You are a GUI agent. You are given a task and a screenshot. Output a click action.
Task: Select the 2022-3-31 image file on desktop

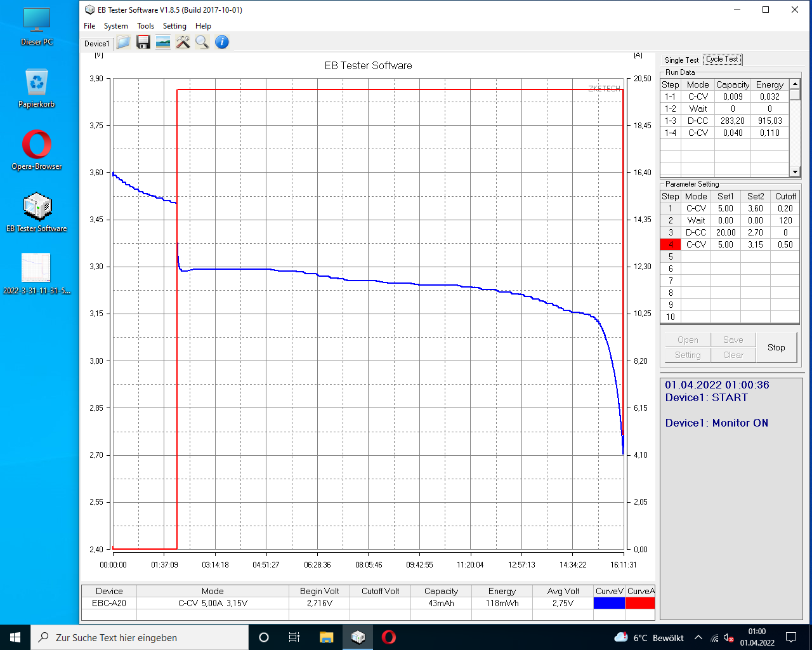(x=37, y=274)
